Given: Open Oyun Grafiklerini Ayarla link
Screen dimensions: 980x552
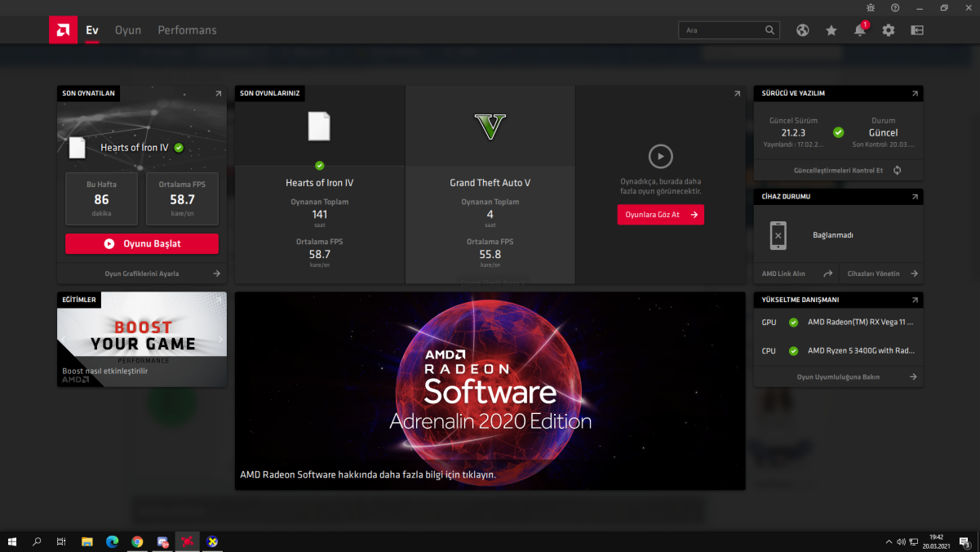Looking at the screenshot, I should pyautogui.click(x=142, y=274).
